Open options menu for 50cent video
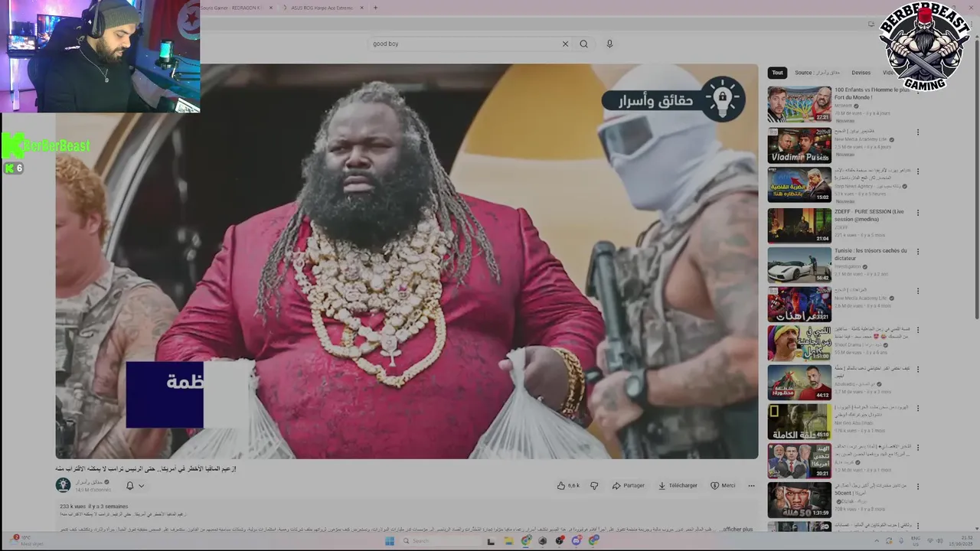Image resolution: width=980 pixels, height=551 pixels. [917, 488]
